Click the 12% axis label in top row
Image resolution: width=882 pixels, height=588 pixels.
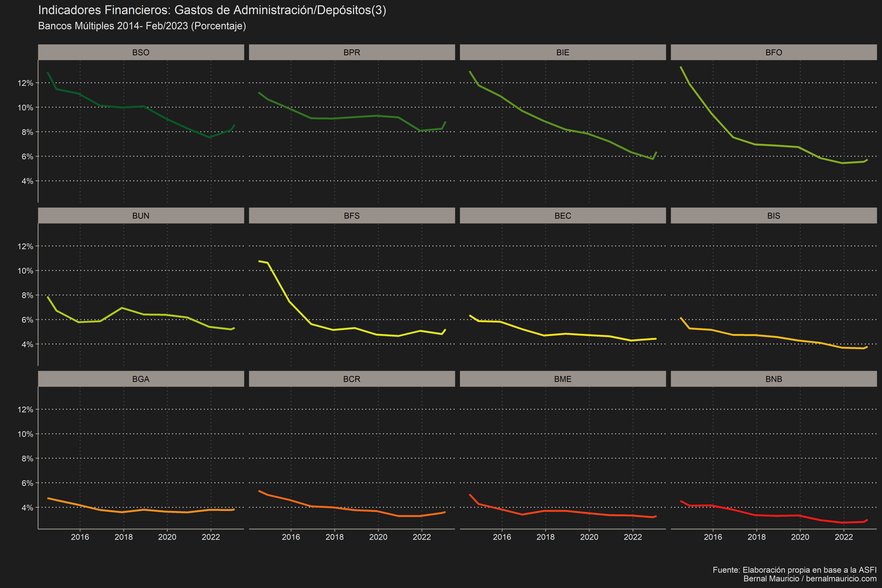(x=25, y=83)
